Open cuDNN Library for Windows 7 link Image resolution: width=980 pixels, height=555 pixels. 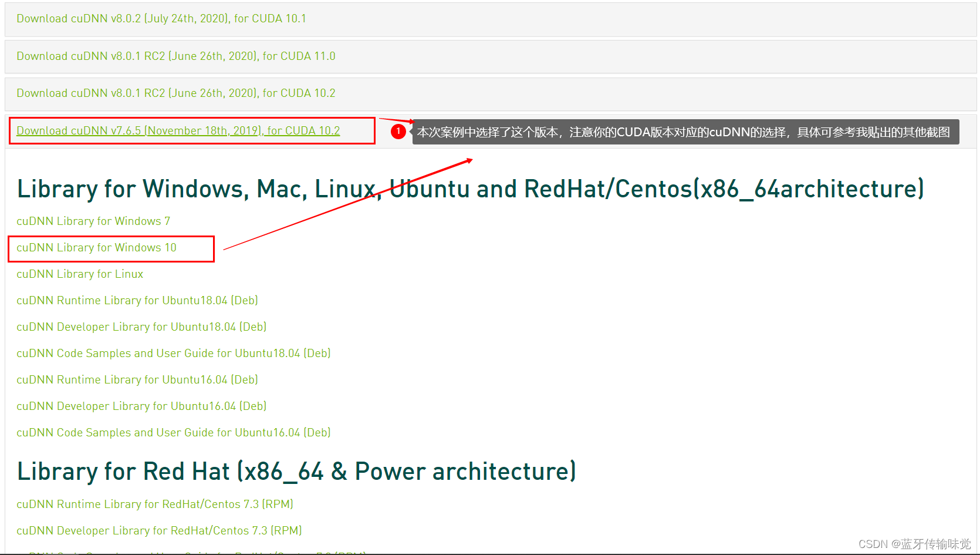(93, 221)
